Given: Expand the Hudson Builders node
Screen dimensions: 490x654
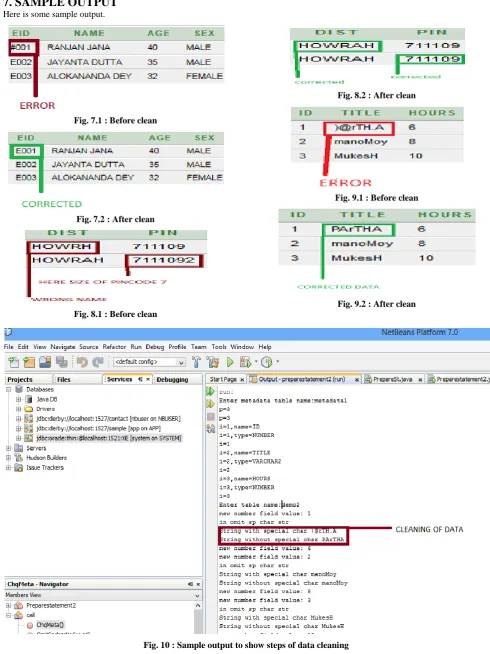Looking at the screenshot, I should (8, 458).
